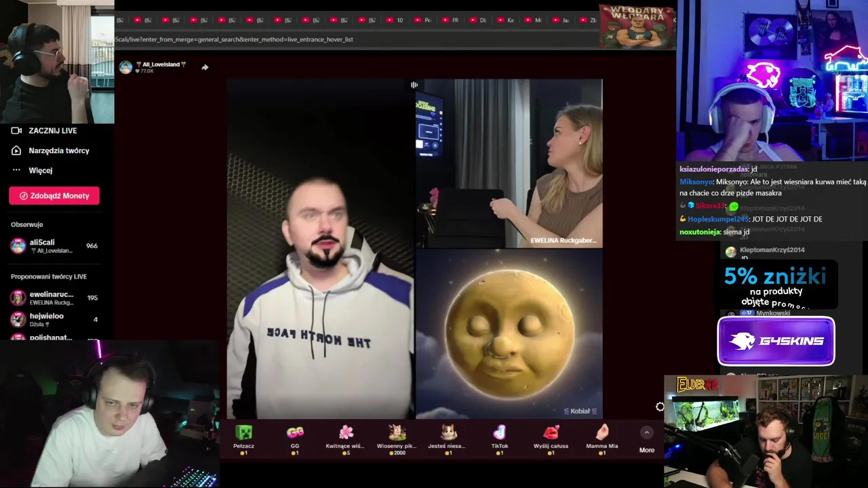Click the noxutonieja siema jd chat message

714,232
